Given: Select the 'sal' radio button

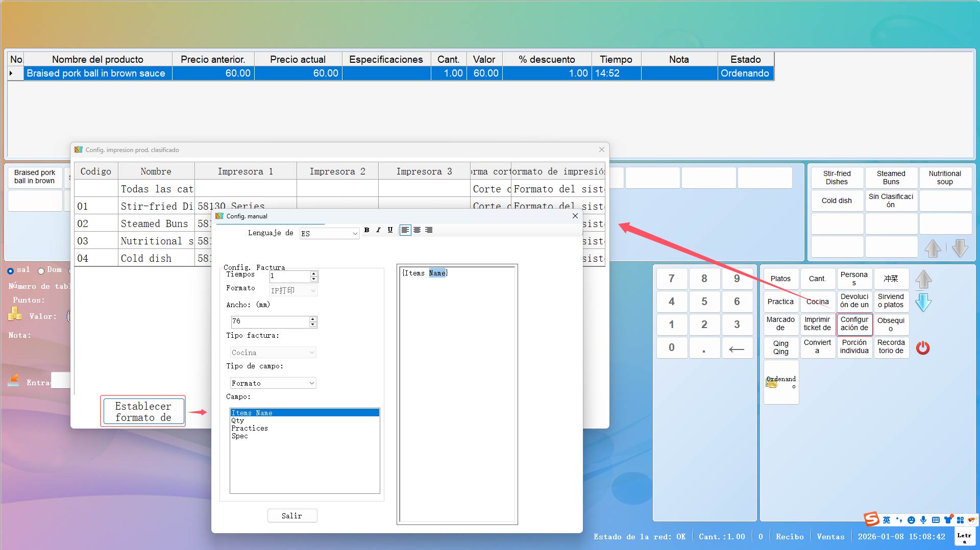Looking at the screenshot, I should [11, 271].
